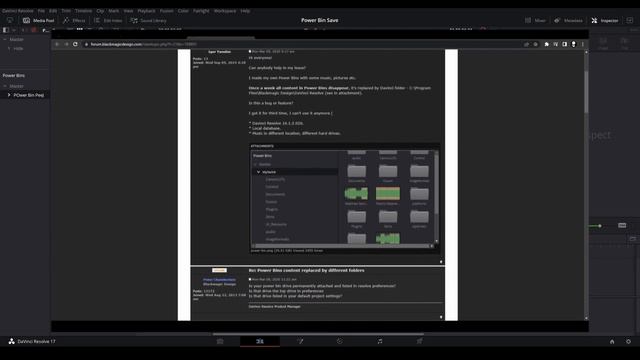Collapse MyNetA folder in attachment image
This screenshot has height=360, width=640.
[258, 172]
